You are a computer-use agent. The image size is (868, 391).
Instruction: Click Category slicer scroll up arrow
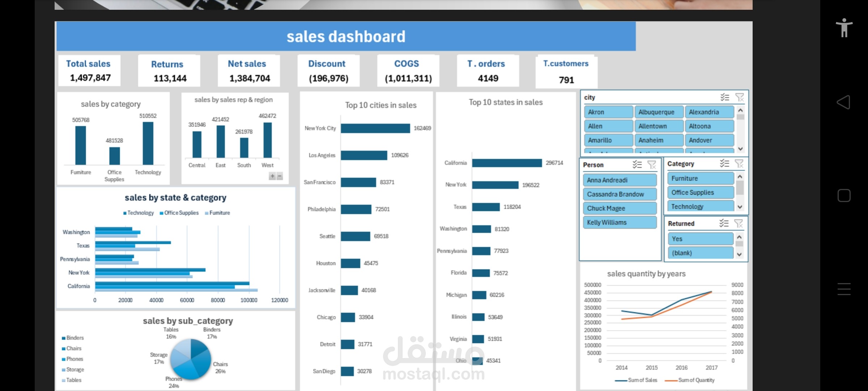(x=740, y=176)
